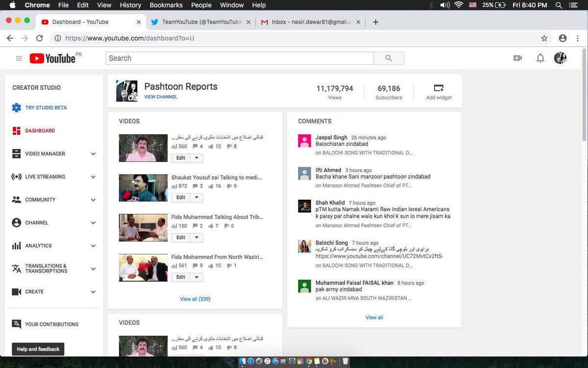Click commenter name Jaspal Singh
588x368 pixels.
[331, 138]
